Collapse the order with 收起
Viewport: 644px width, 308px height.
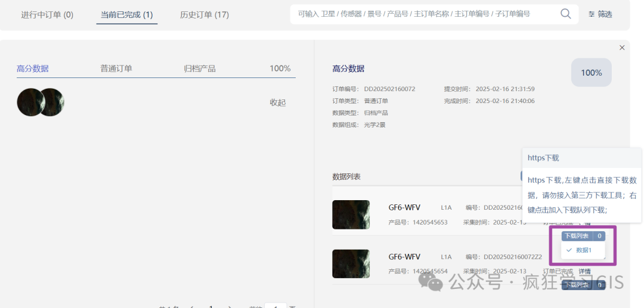(x=278, y=102)
